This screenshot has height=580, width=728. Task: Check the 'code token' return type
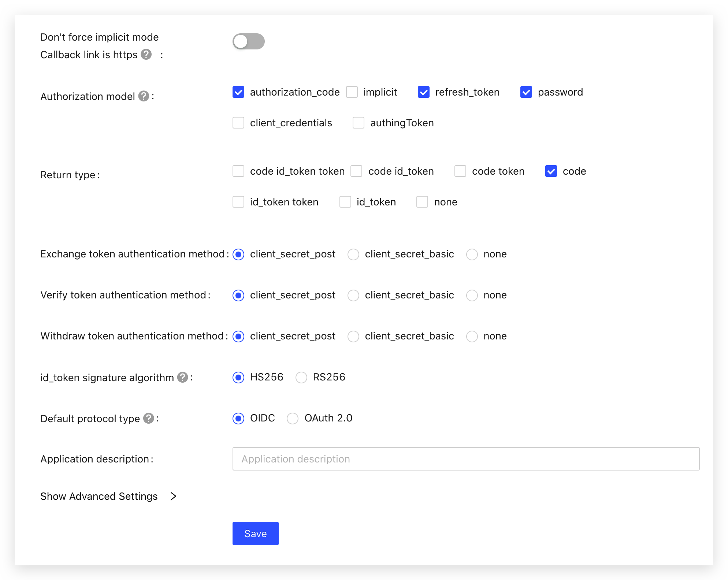tap(460, 171)
